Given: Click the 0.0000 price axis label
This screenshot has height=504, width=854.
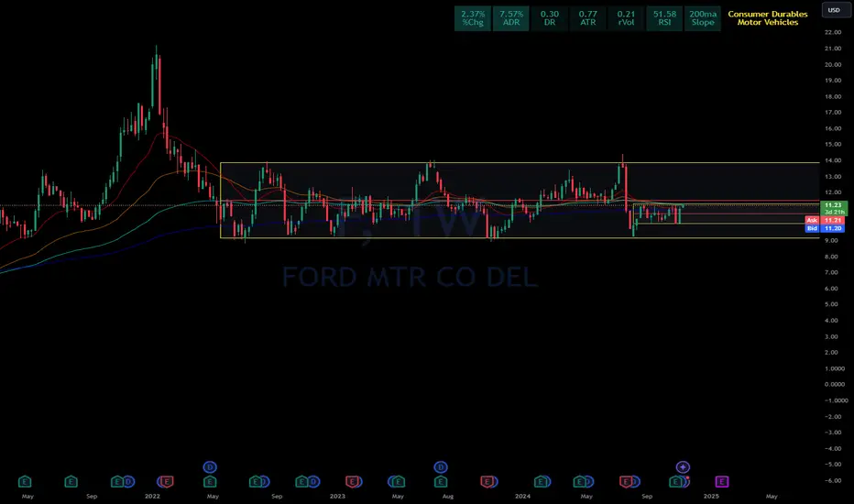Looking at the screenshot, I should pos(835,384).
